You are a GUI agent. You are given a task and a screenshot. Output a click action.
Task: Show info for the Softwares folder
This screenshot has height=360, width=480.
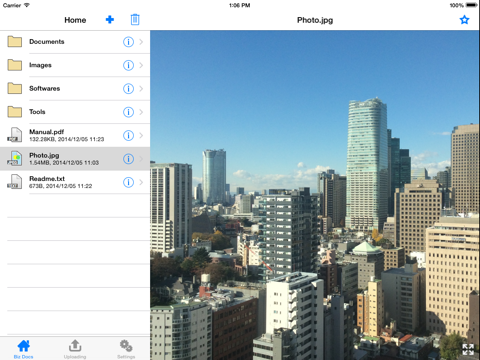click(x=128, y=88)
